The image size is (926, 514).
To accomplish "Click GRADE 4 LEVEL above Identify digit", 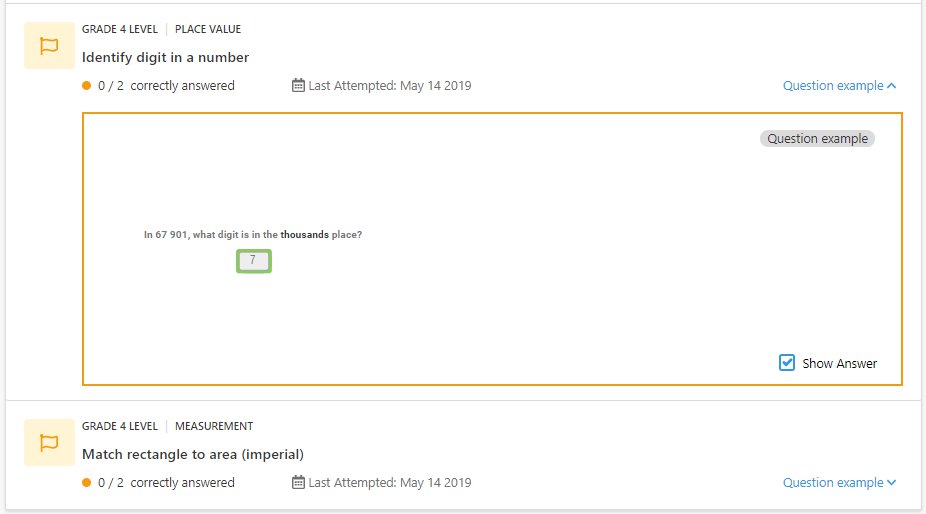I will (120, 29).
